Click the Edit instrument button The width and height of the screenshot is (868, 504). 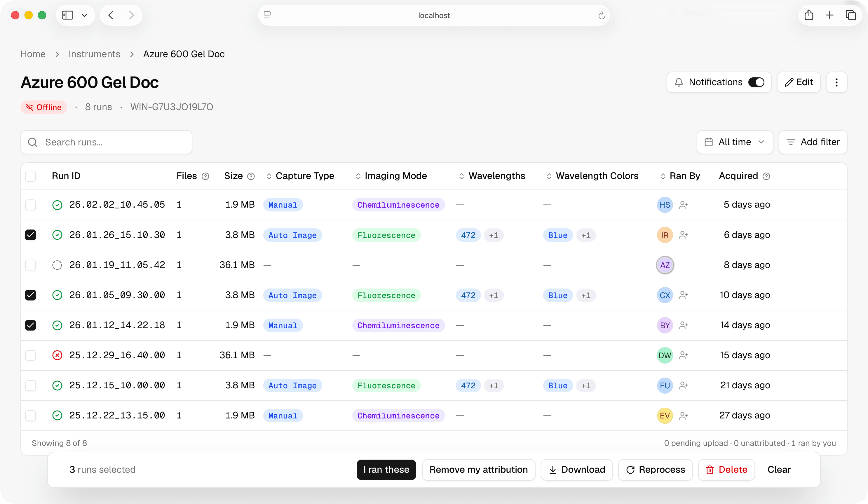tap(799, 82)
